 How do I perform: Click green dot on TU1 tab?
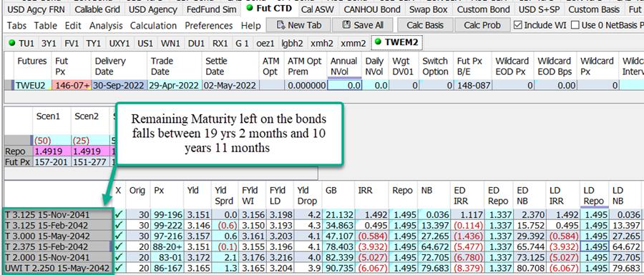click(11, 43)
